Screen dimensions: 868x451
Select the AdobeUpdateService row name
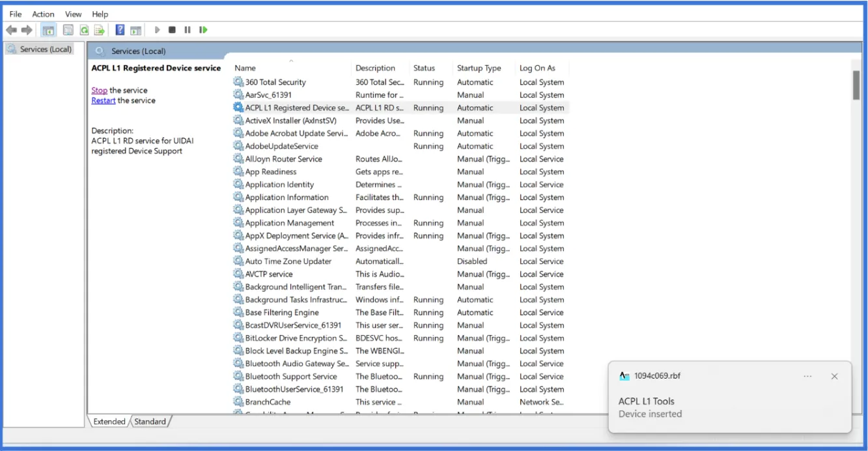coord(282,146)
